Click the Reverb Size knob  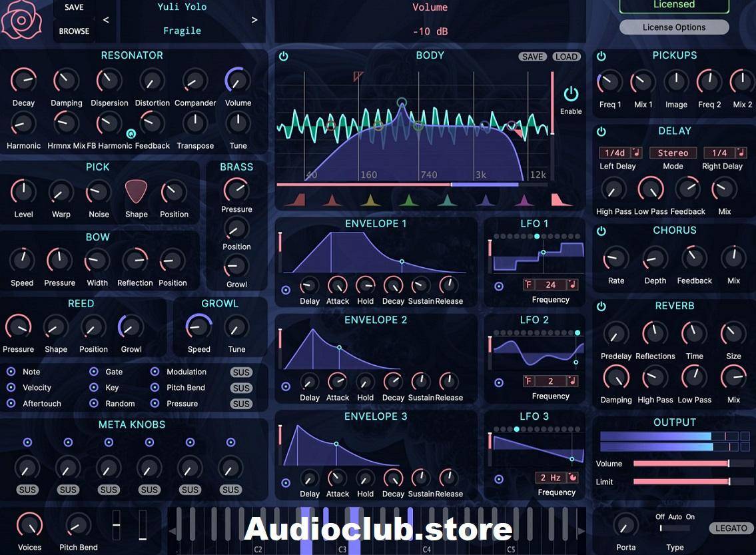(733, 332)
